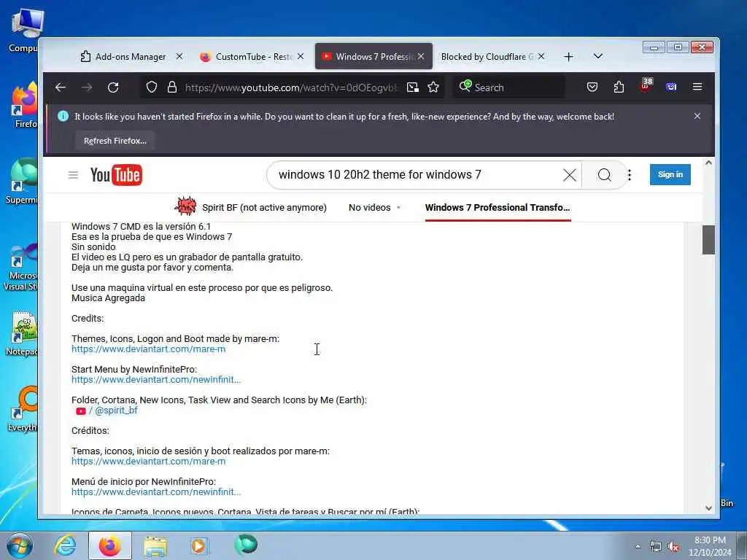Bookmark this page with the star icon
The height and width of the screenshot is (560, 747).
tap(433, 87)
